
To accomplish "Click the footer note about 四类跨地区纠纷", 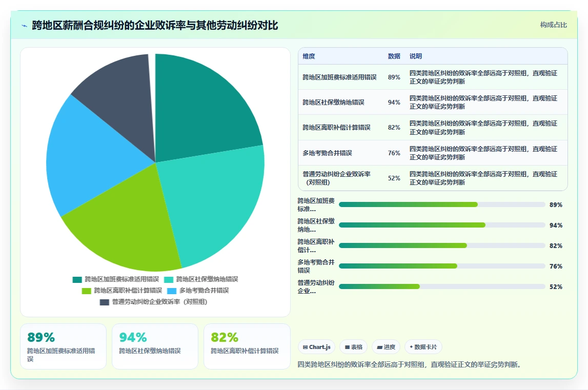I will coord(409,364).
